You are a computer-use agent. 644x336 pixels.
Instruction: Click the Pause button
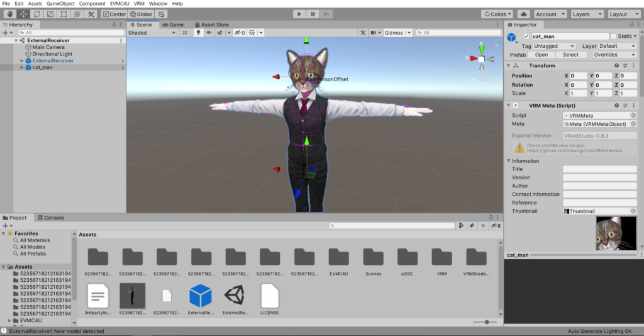(x=313, y=14)
